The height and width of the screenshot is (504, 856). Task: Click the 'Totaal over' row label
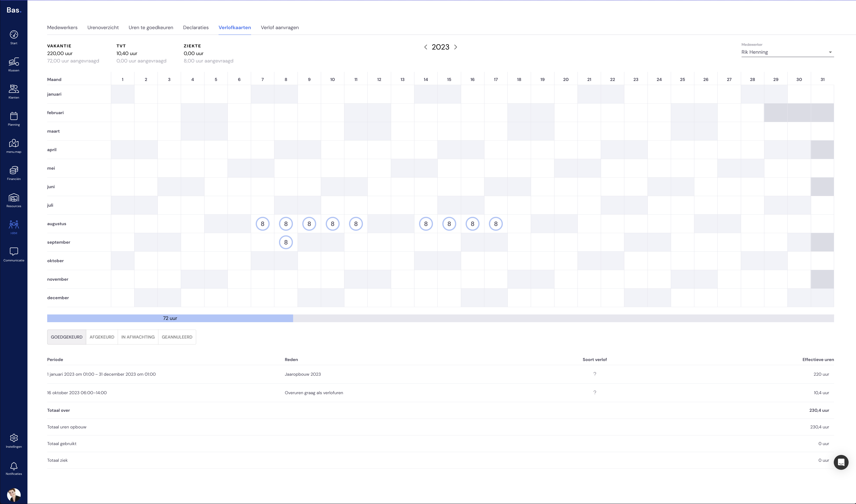point(58,410)
